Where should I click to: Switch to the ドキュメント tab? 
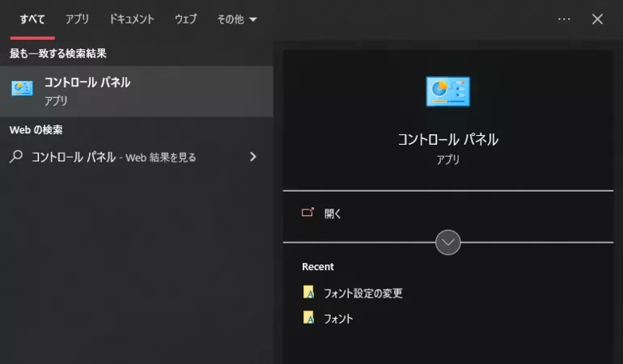132,19
